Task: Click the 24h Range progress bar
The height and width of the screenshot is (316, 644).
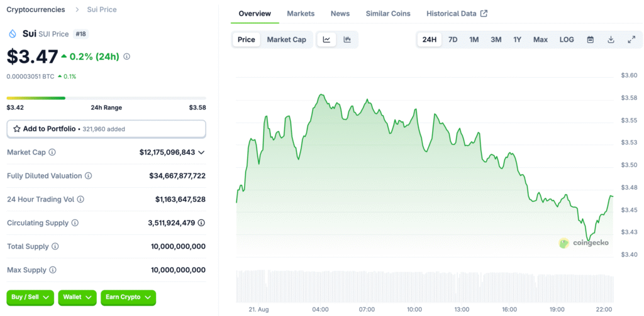Action: (106, 98)
